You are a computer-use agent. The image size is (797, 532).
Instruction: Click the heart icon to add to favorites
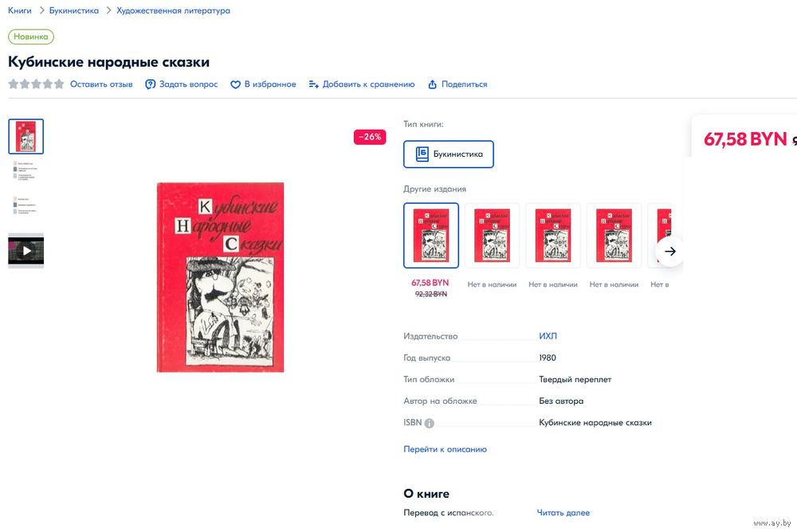click(235, 84)
